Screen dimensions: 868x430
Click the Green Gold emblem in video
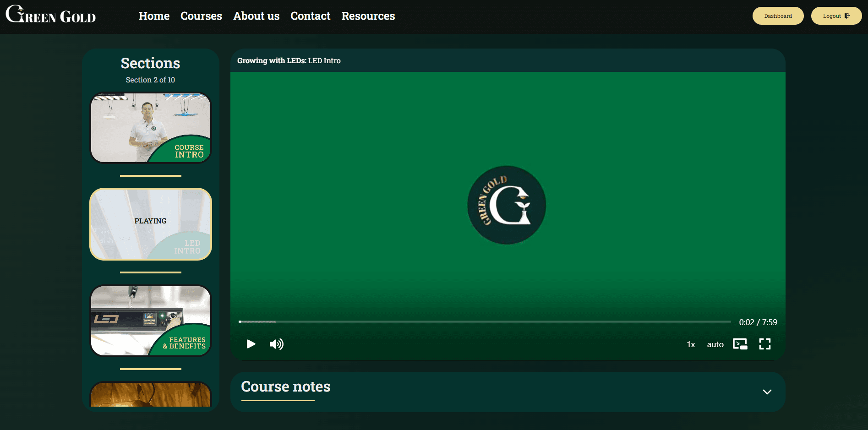tap(507, 205)
